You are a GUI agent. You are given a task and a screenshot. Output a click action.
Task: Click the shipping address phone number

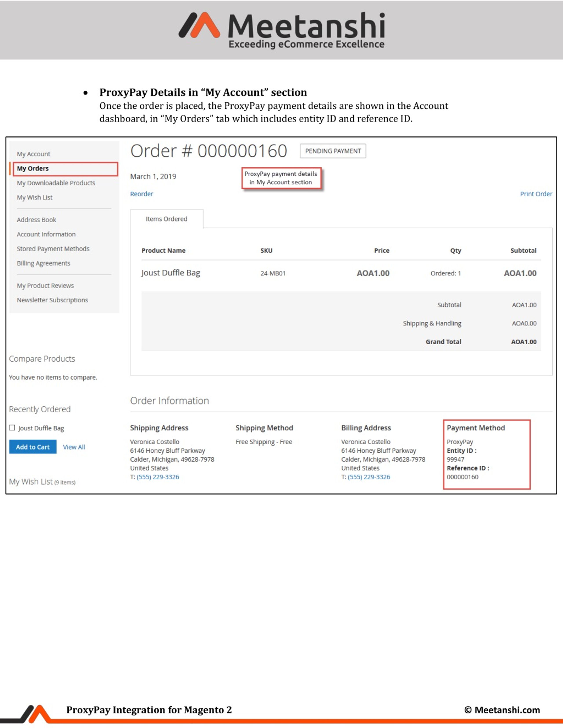(158, 477)
